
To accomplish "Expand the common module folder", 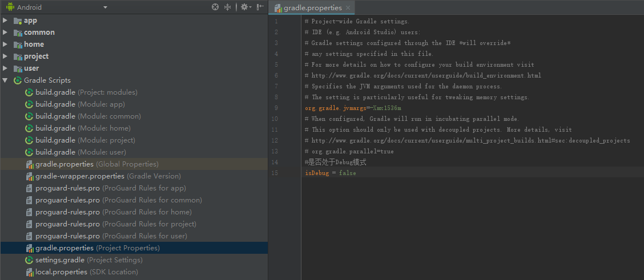I will point(5,33).
